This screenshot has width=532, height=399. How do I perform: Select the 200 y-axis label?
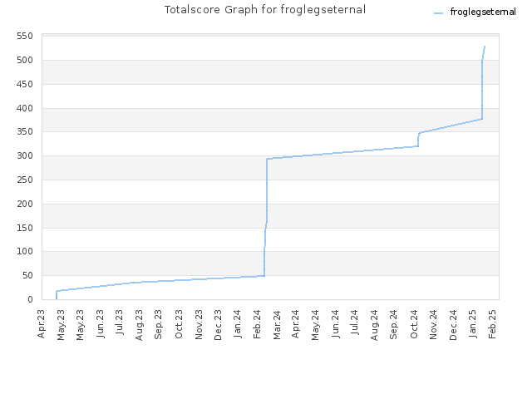click(25, 204)
